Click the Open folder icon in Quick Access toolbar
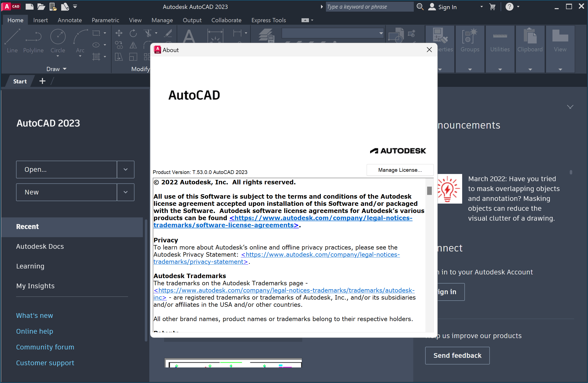The width and height of the screenshot is (588, 383). (41, 7)
